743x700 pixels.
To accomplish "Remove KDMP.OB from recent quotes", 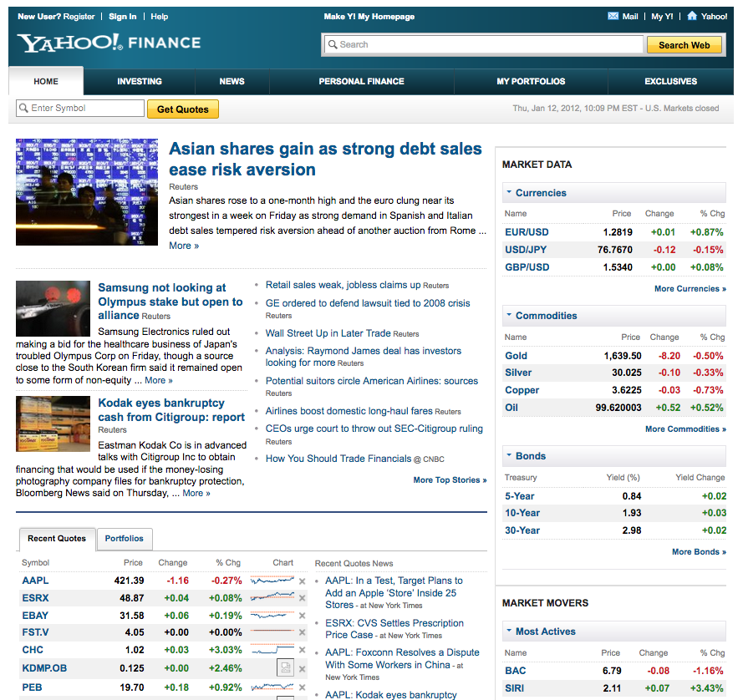I will (x=303, y=669).
